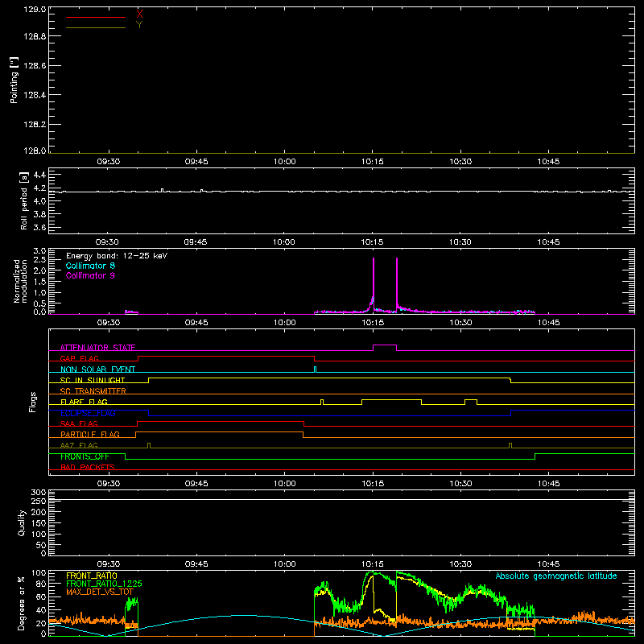Select the 'Energy band: 12-25 keV' text
Screen dimensions: 644x644
coord(117,256)
